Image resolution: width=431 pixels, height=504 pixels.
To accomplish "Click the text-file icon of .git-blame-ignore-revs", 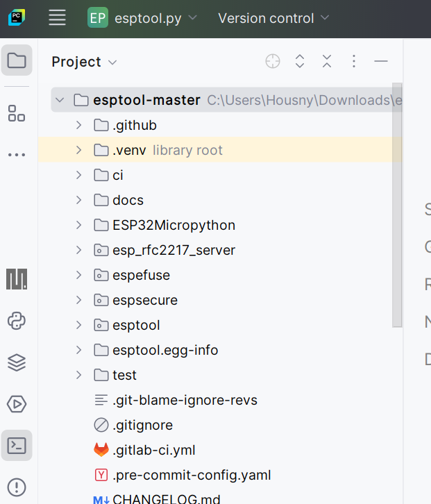I will [101, 400].
